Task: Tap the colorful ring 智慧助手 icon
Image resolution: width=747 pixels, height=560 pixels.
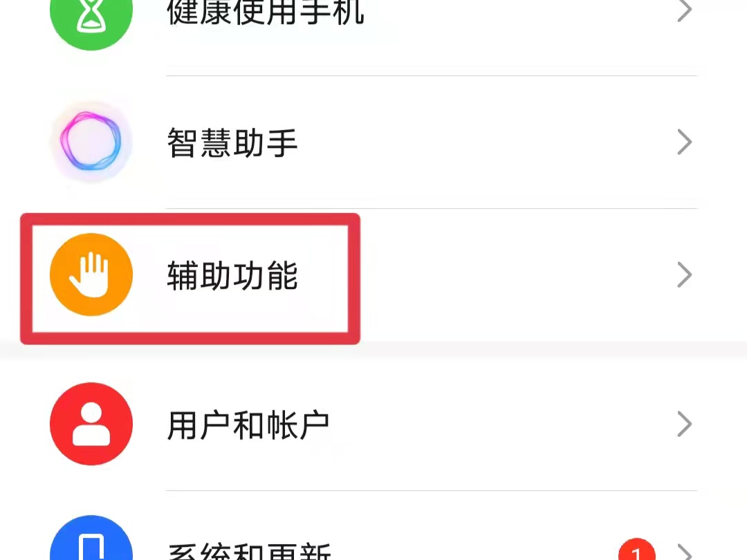Action: [x=91, y=142]
